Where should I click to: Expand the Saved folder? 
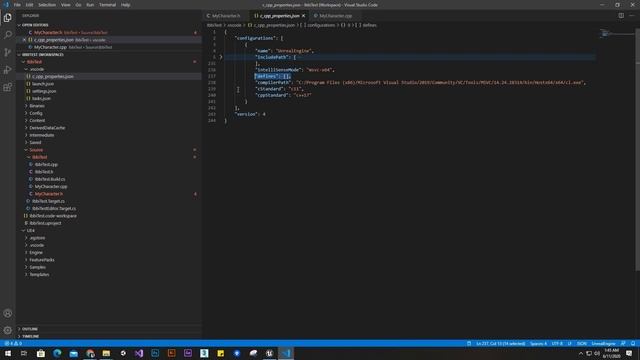click(x=35, y=142)
